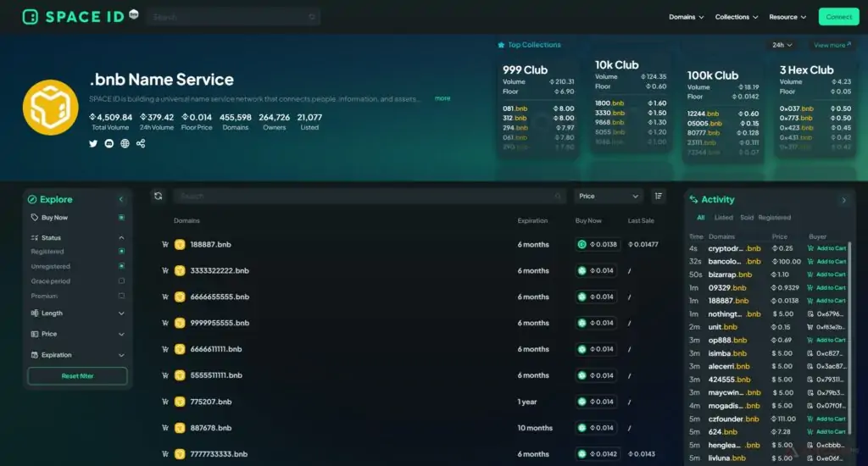The height and width of the screenshot is (466, 868).
Task: Open the Twitter link icon
Action: tap(93, 143)
